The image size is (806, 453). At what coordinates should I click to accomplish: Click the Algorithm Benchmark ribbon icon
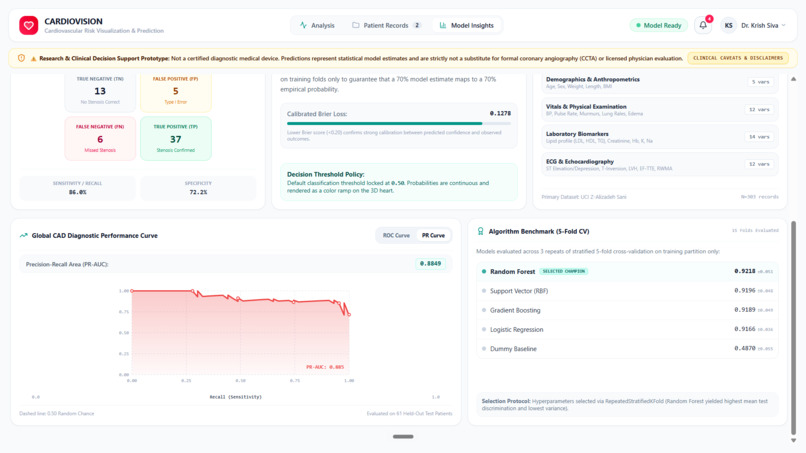tap(481, 231)
